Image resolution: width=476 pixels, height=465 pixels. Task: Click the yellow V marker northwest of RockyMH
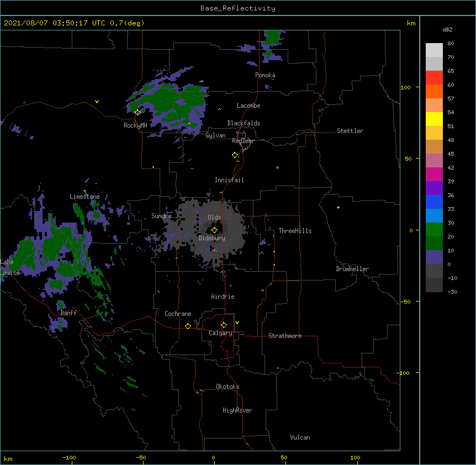point(97,102)
